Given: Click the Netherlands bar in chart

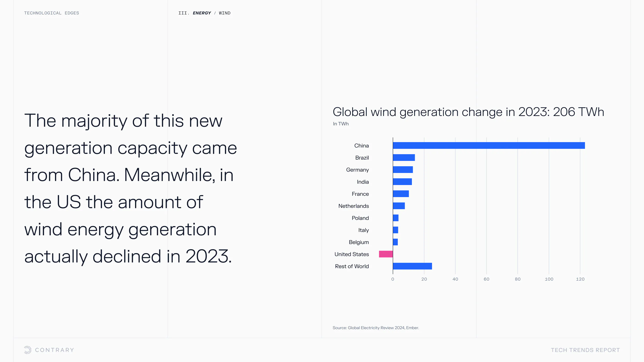Looking at the screenshot, I should (x=399, y=206).
